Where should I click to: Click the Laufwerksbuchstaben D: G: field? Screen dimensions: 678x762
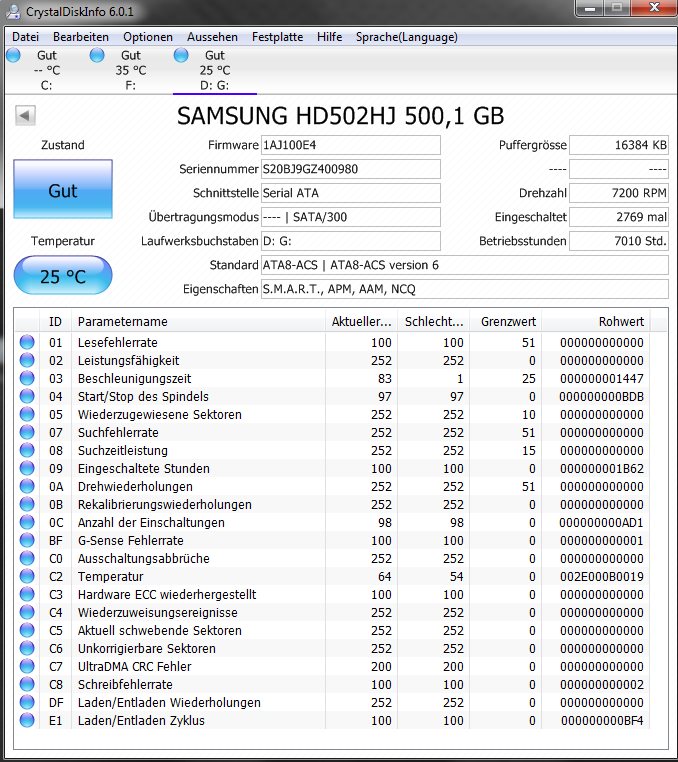[351, 241]
